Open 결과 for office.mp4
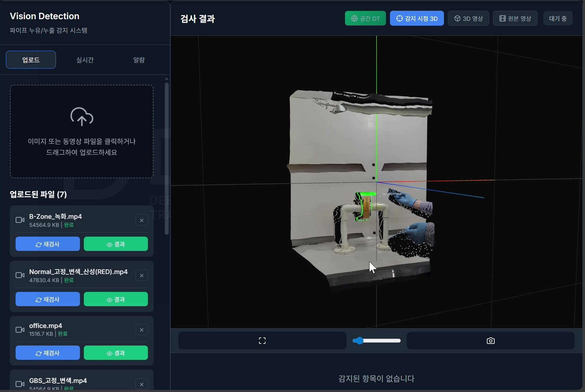This screenshot has height=392, width=585. point(116,353)
